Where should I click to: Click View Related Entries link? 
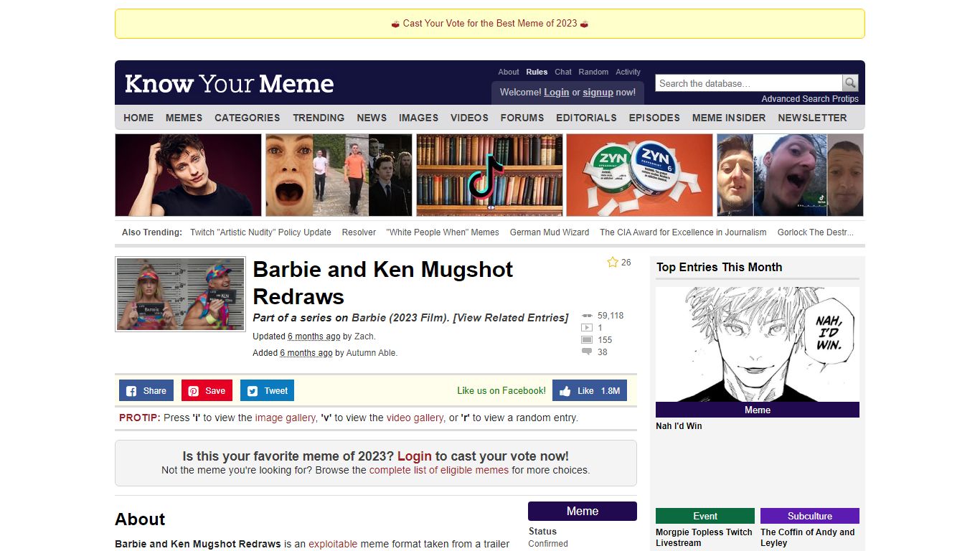(x=511, y=318)
